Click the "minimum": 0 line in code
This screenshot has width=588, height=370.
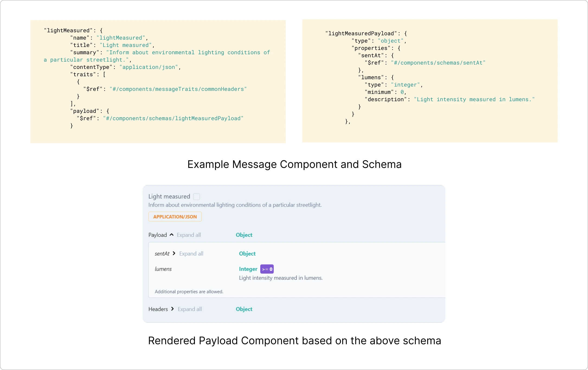tap(385, 92)
